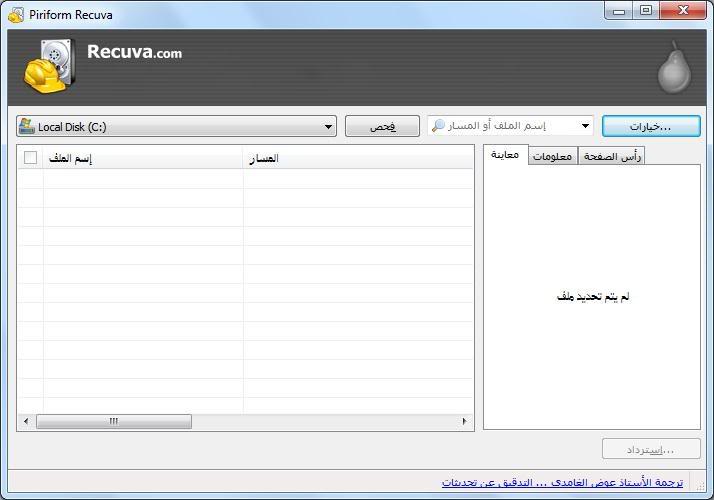Sort by the المسار path column header

[x=358, y=158]
